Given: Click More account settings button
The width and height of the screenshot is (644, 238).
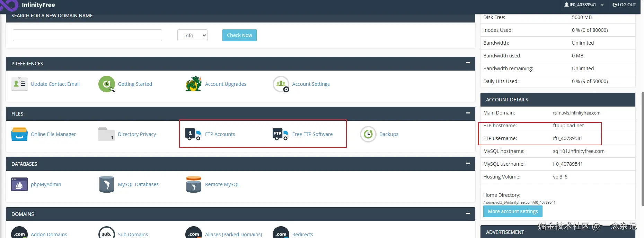Looking at the screenshot, I should (513, 211).
